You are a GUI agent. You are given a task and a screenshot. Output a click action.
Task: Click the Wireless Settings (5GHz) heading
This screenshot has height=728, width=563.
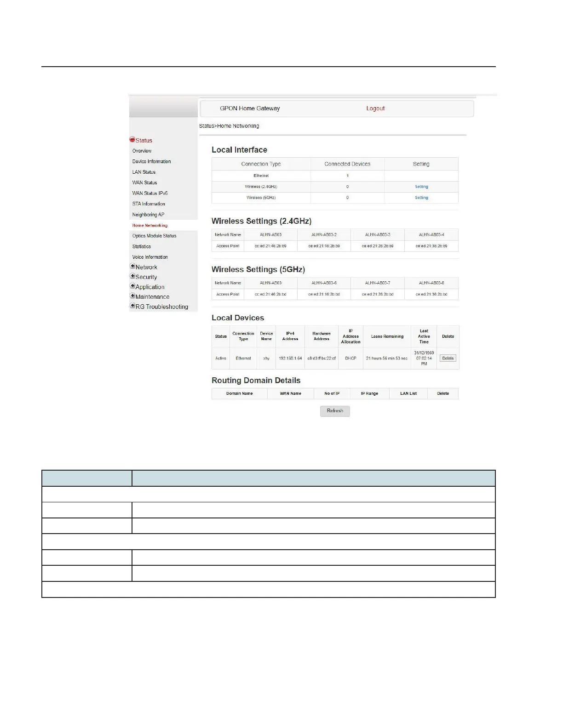258,269
